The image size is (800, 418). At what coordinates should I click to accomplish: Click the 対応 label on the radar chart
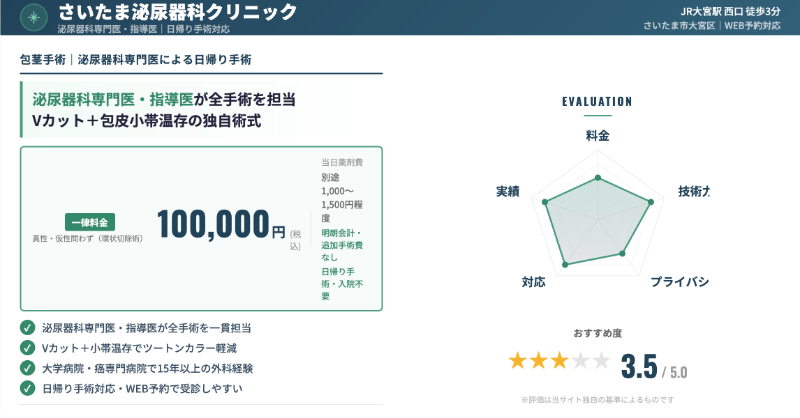pos(533,282)
